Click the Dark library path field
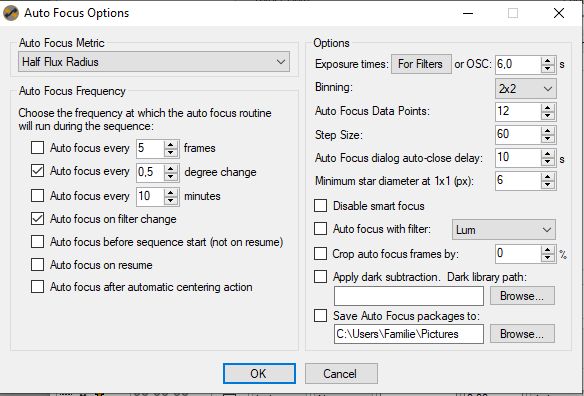The image size is (584, 396). click(x=409, y=296)
